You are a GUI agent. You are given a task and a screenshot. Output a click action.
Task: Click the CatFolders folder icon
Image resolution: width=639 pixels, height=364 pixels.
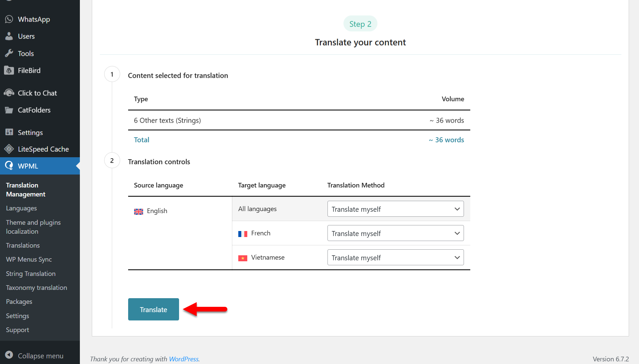(9, 110)
